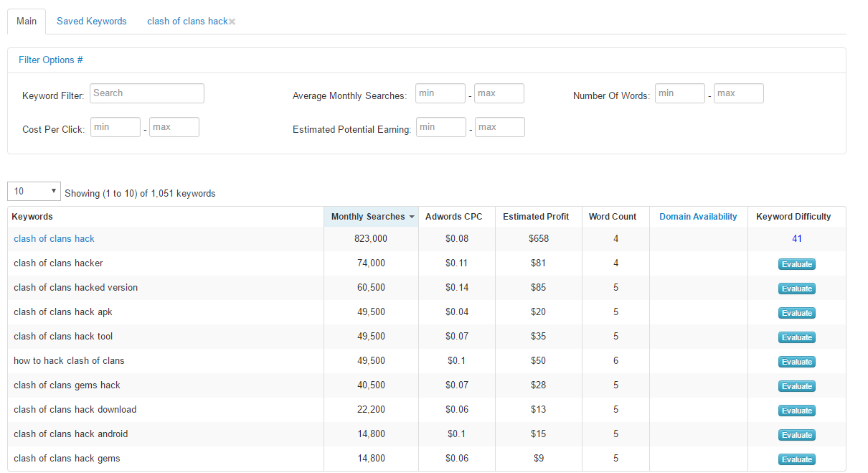
Task: Sort by Monthly Searches column
Action: (371, 217)
